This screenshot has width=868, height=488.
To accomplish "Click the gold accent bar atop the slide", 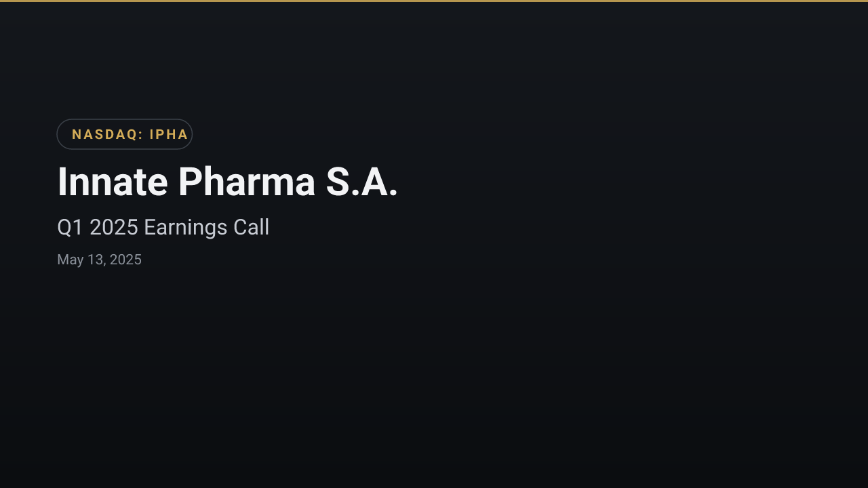I will [434, 1].
